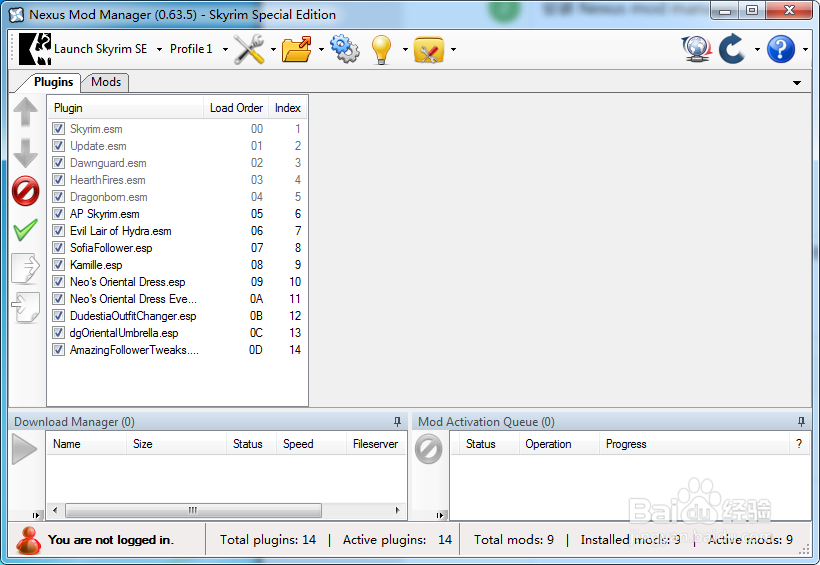The height and width of the screenshot is (565, 820).
Task: Expand the refresh arrow dropdown
Action: 757,50
